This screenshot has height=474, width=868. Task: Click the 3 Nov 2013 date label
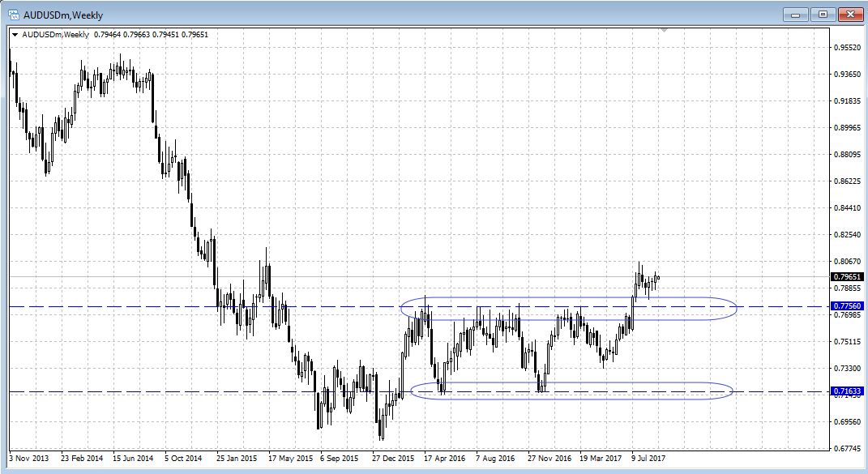[x=29, y=459]
